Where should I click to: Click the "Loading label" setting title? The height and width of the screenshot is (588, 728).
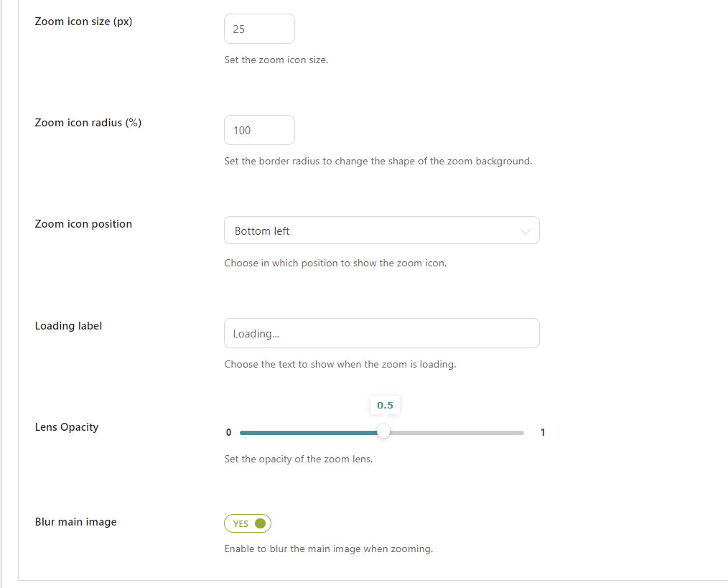click(x=68, y=326)
